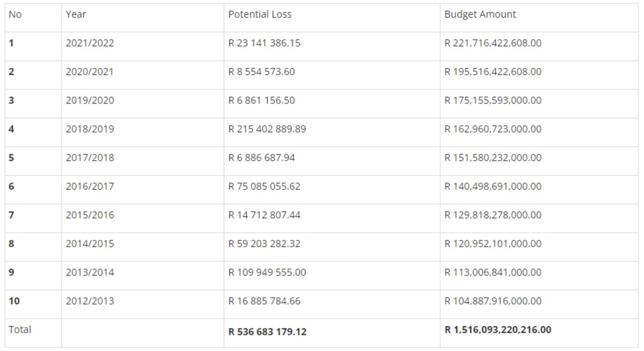Click potential loss R 8 554 573.60
Screen dimensions: 644x351
[x=261, y=72]
